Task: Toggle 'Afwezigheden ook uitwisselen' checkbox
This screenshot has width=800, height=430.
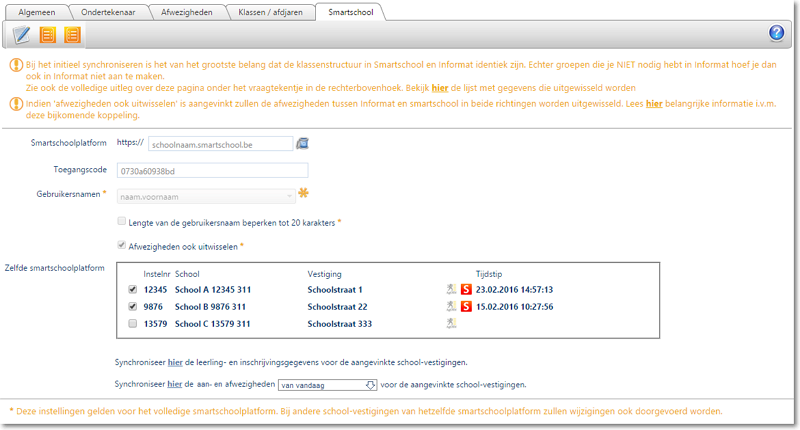Action: 122,245
